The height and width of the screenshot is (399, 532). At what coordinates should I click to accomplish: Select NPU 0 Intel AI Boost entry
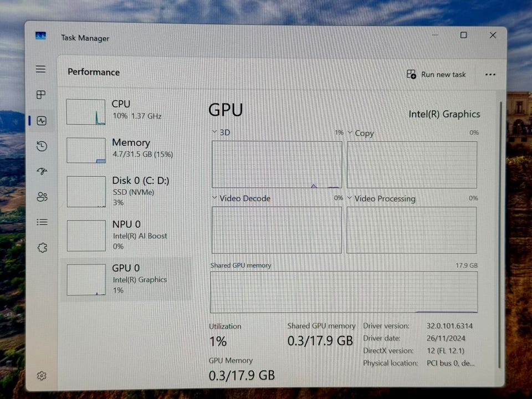pyautogui.click(x=126, y=235)
